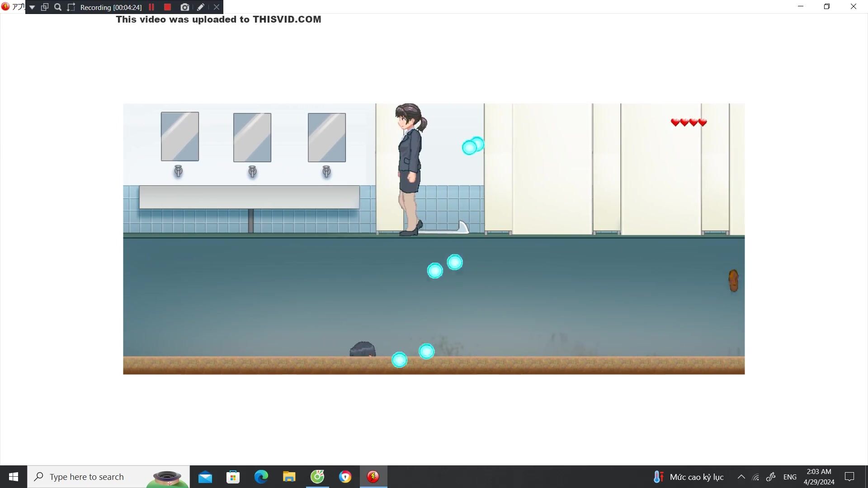The height and width of the screenshot is (488, 868).
Task: Open the pencil annotation tool
Action: coord(201,7)
